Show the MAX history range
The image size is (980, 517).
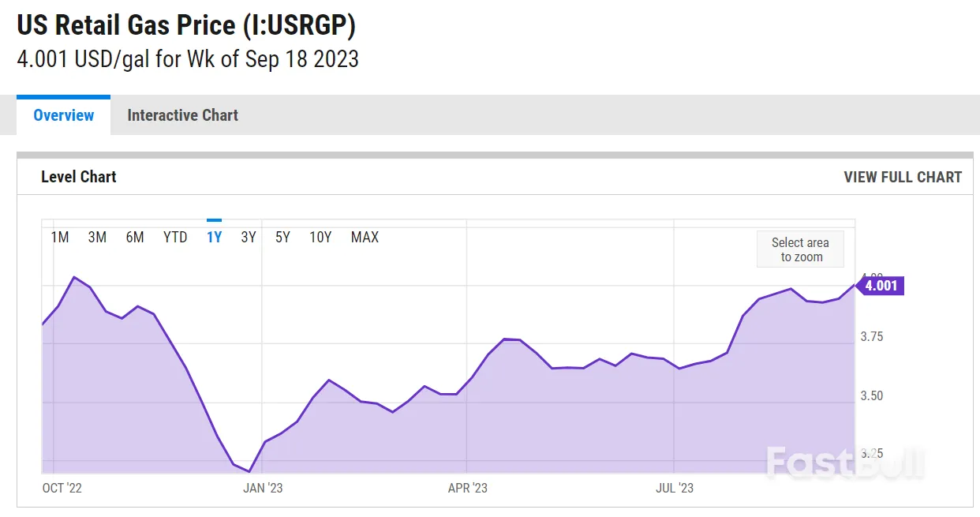[365, 237]
